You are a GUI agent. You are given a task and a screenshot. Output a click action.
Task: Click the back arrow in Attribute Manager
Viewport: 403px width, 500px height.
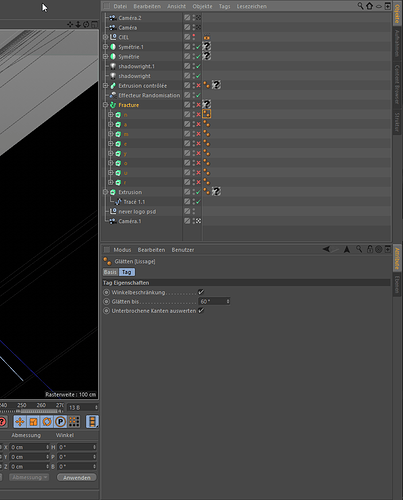point(327,249)
